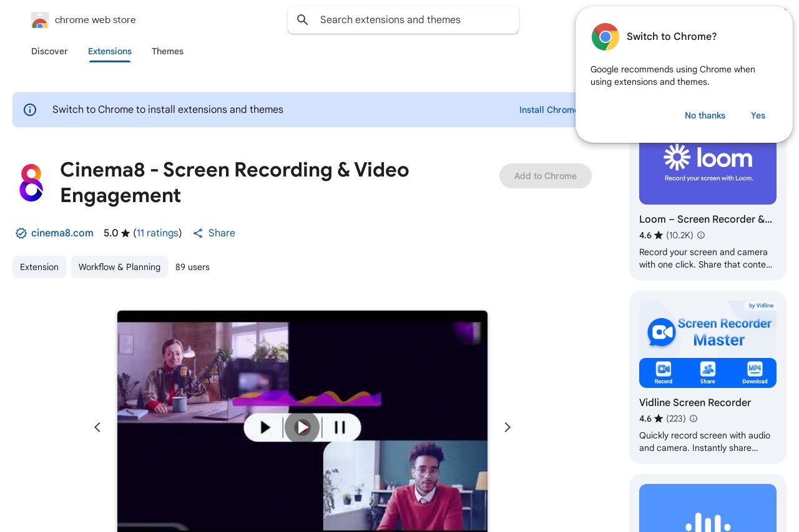Open the 11 ratings link
799x532 pixels.
click(158, 233)
